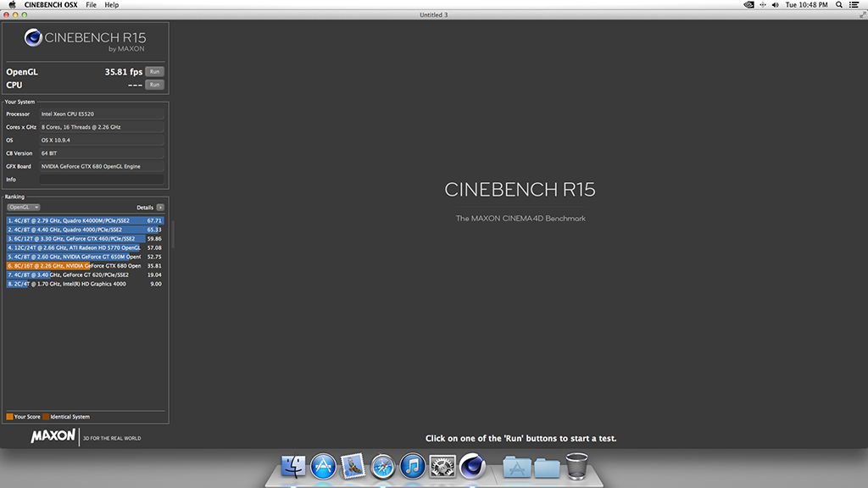Select ranking entry 1 Quadro K4000M
The image size is (868, 488).
86,220
